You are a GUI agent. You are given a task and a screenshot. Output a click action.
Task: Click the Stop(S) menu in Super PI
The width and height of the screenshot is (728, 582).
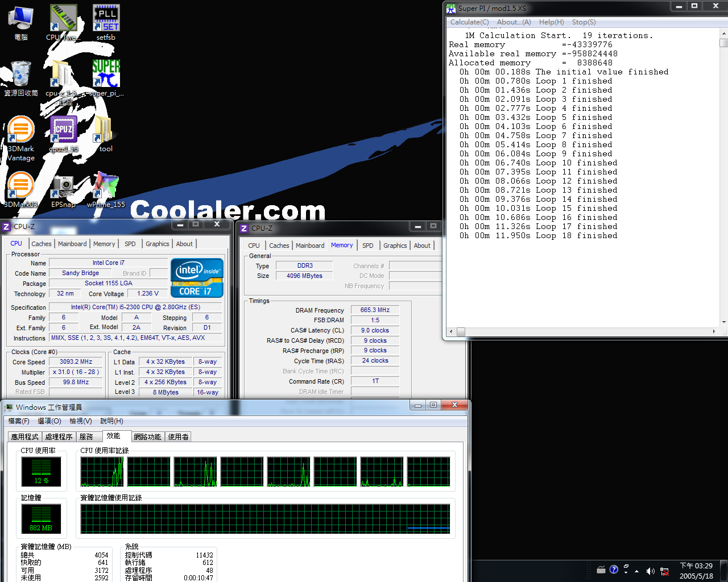pos(584,22)
